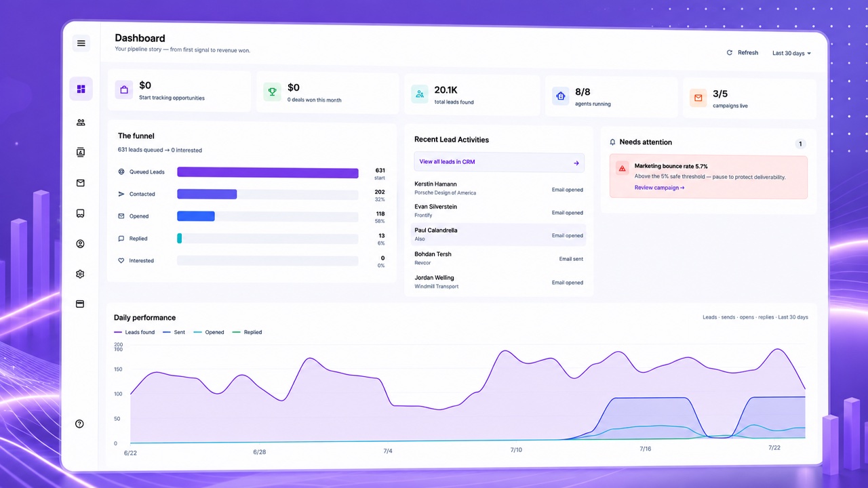Open the Jordan Welling lead activity

click(499, 282)
